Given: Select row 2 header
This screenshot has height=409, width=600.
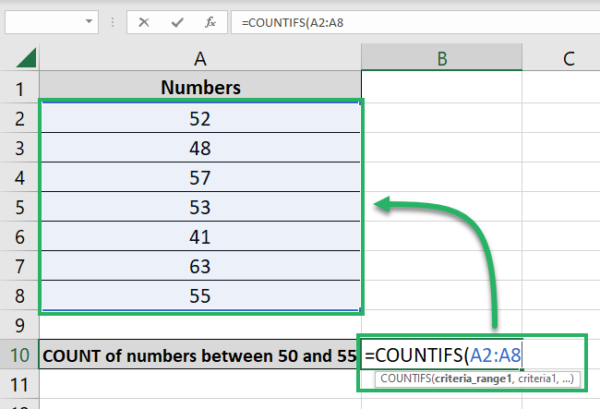Looking at the screenshot, I should tap(20, 118).
